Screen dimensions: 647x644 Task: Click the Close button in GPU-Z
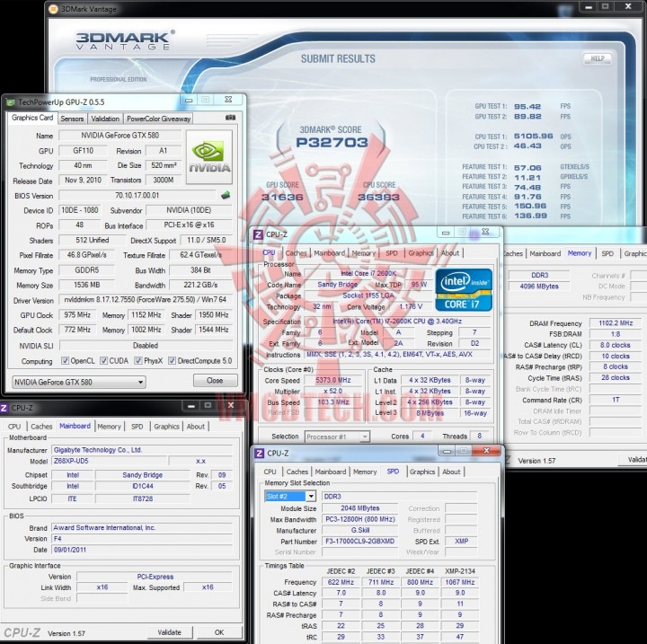tap(215, 380)
